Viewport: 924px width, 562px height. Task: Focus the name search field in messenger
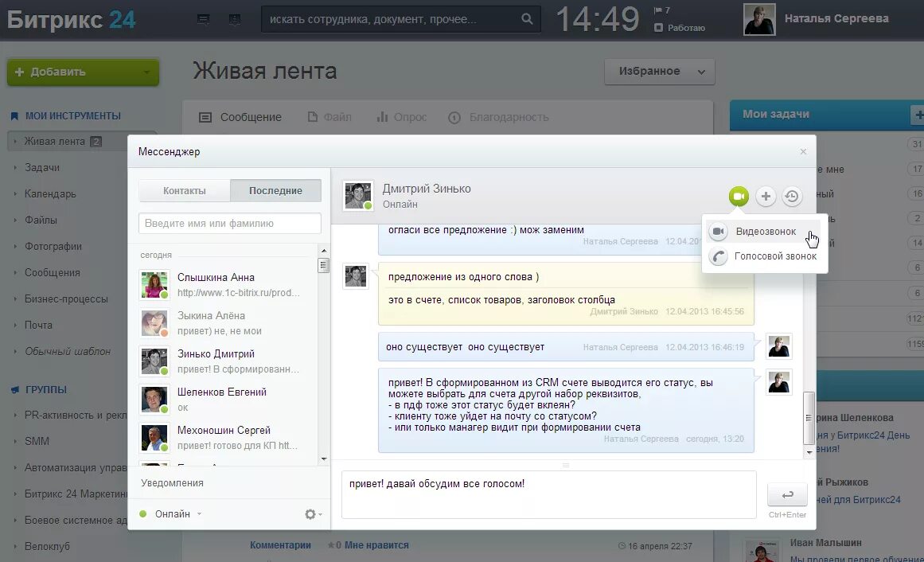(230, 224)
